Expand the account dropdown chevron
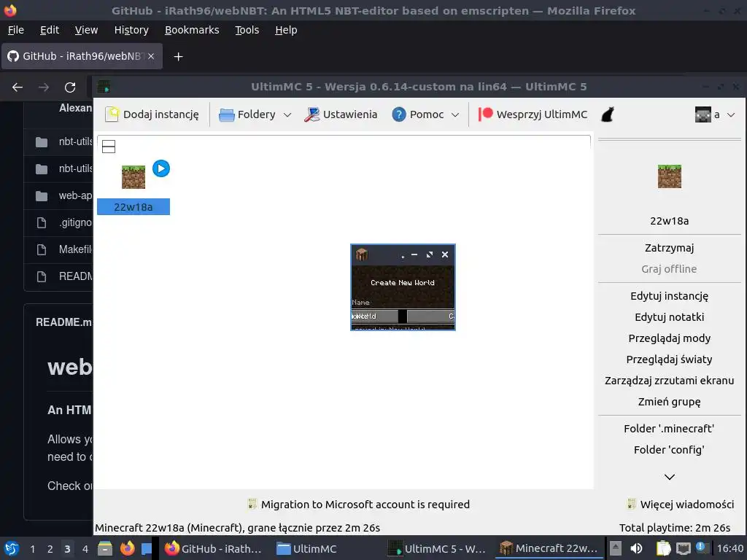Viewport: 747px width, 560px height. pos(731,114)
